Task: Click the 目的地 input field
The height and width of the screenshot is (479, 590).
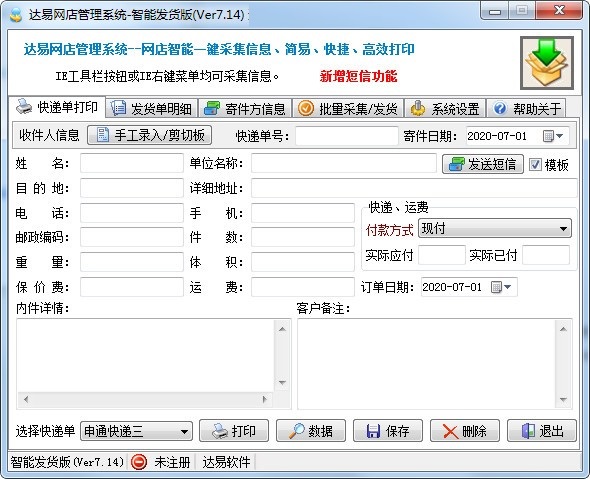Action: [x=132, y=188]
